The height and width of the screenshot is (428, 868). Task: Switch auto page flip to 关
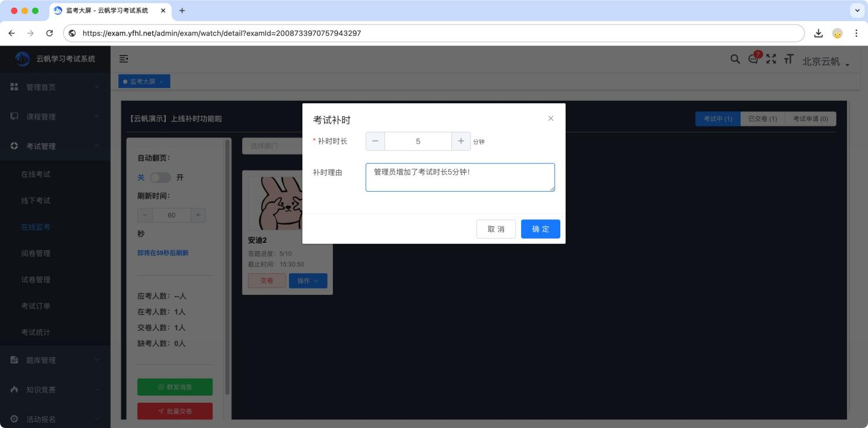[141, 178]
